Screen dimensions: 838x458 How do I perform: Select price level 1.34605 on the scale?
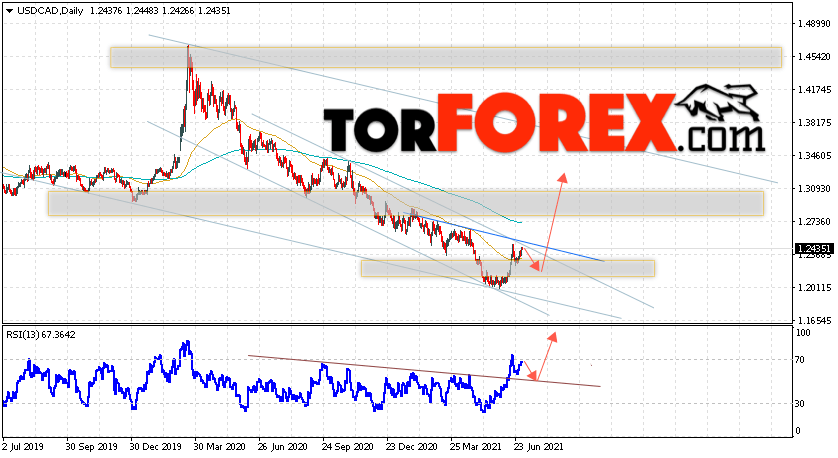(814, 156)
